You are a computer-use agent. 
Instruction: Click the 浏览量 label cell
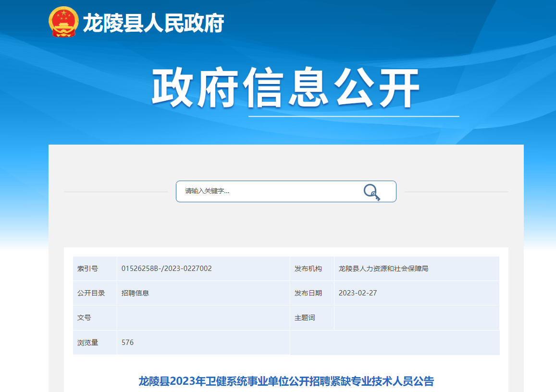pyautogui.click(x=88, y=343)
